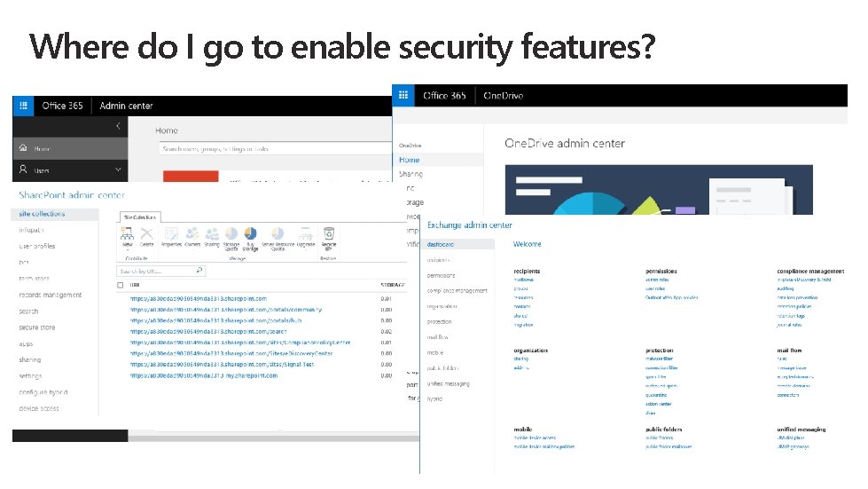This screenshot has height=489, width=868.
Task: Open admin roles link under permissions
Action: pos(657,280)
